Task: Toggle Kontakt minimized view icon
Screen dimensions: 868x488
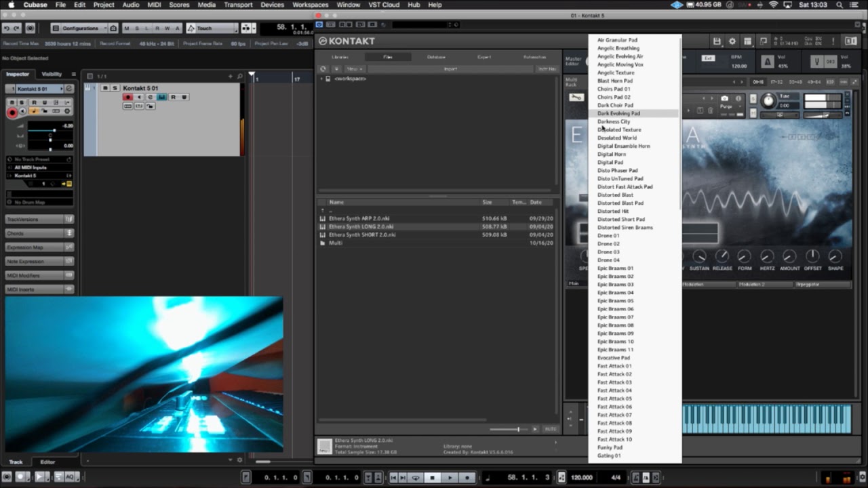Action: (x=763, y=41)
